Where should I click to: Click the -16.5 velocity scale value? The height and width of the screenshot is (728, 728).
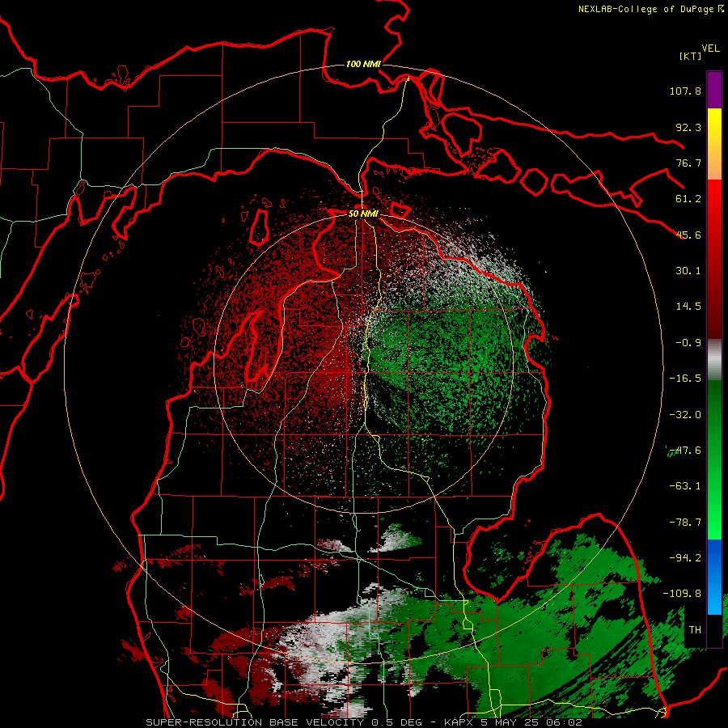pos(685,379)
